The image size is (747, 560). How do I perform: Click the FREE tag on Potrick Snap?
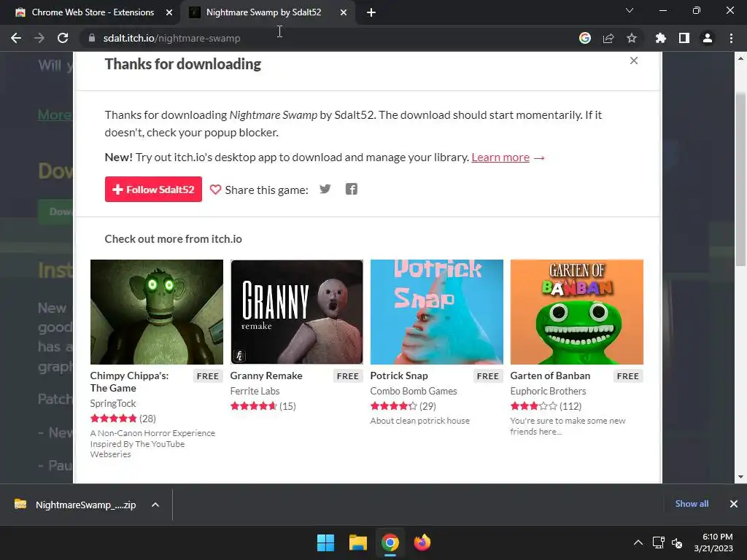[x=488, y=376]
